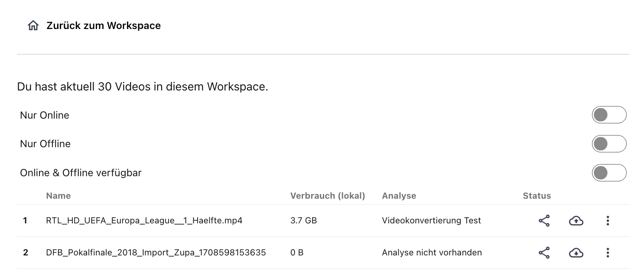Download DFB_Pokalfinale_2018 video from cloud
Screen dimensions: 644x271
pyautogui.click(x=576, y=253)
